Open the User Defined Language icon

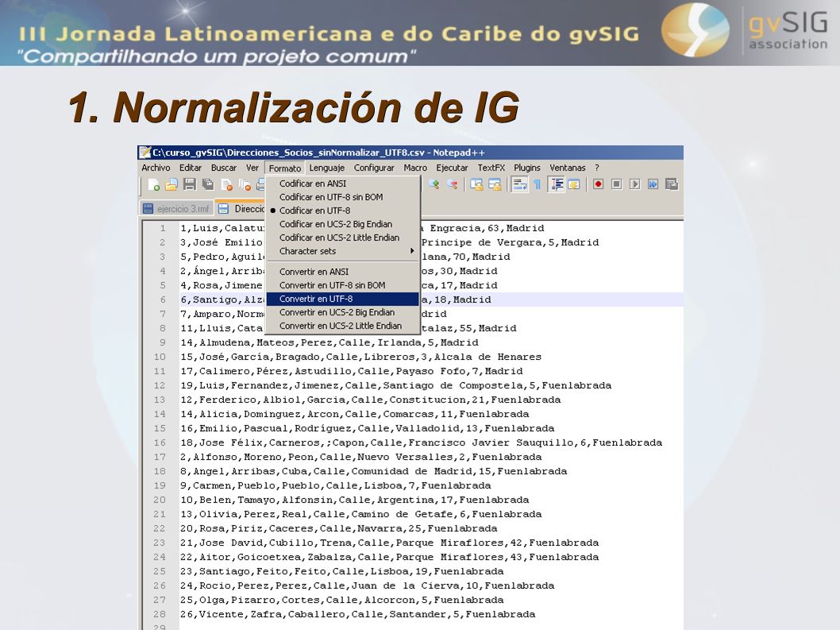coord(574,185)
